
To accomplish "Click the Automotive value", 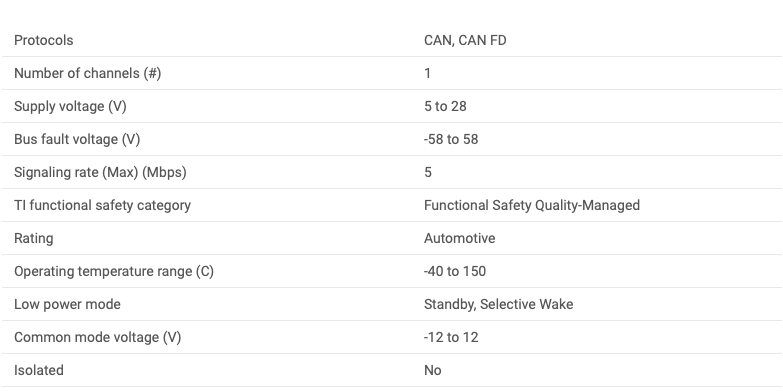I will tap(459, 238).
